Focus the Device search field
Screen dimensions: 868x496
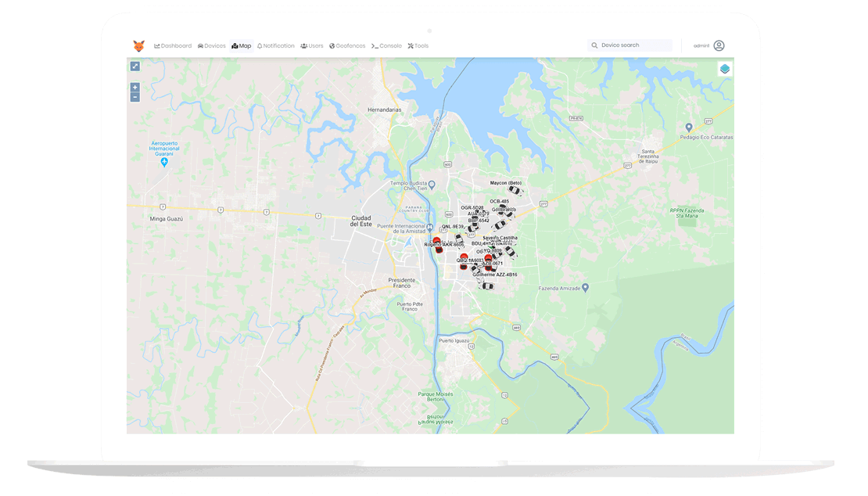(629, 45)
